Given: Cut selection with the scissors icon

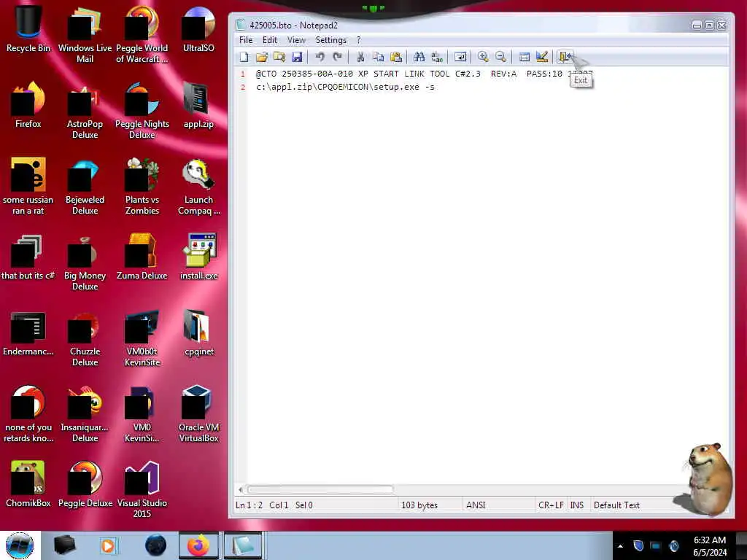Looking at the screenshot, I should pos(360,57).
